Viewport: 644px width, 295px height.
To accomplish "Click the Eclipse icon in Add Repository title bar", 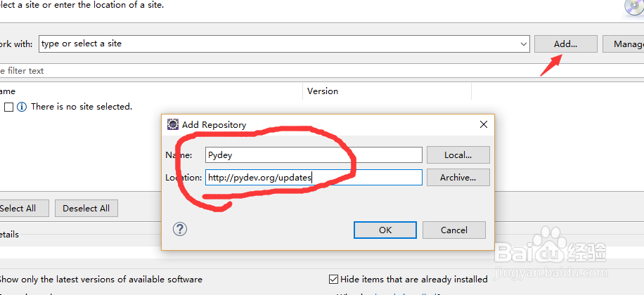I will click(173, 124).
